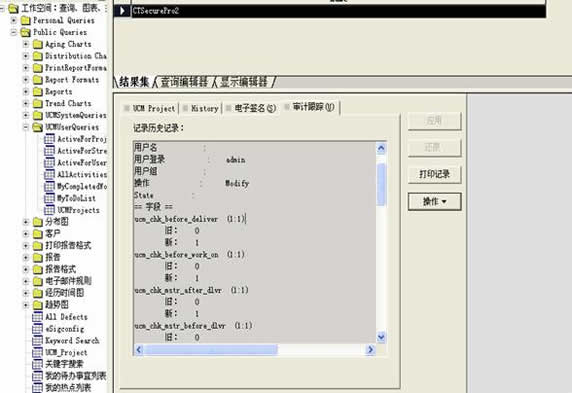Screen dimensions: 572x393
Task: Select the UCMSystemQueries folder icon
Action: [x=38, y=115]
